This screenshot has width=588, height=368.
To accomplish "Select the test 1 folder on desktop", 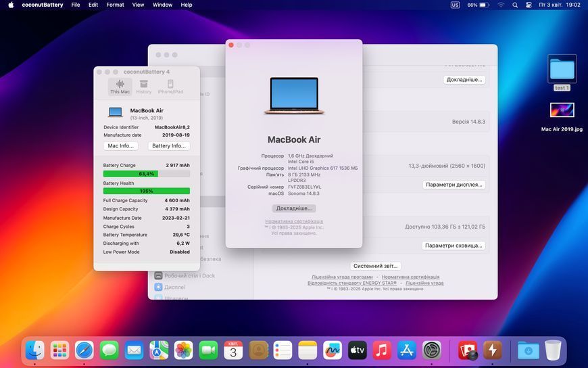I will [562, 73].
